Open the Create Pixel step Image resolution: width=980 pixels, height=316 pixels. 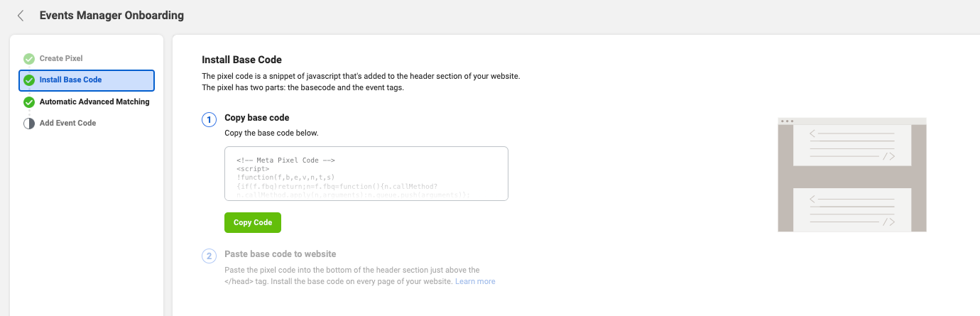(61, 58)
